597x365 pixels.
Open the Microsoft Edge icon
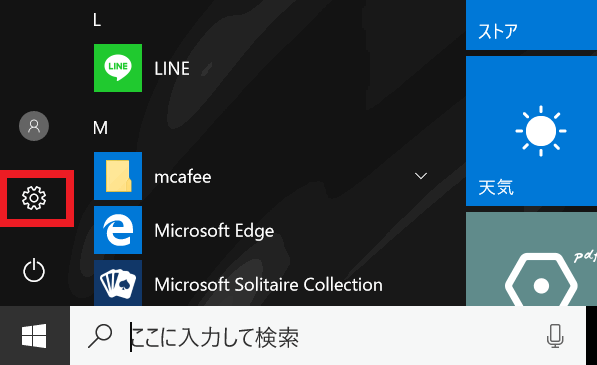click(118, 230)
